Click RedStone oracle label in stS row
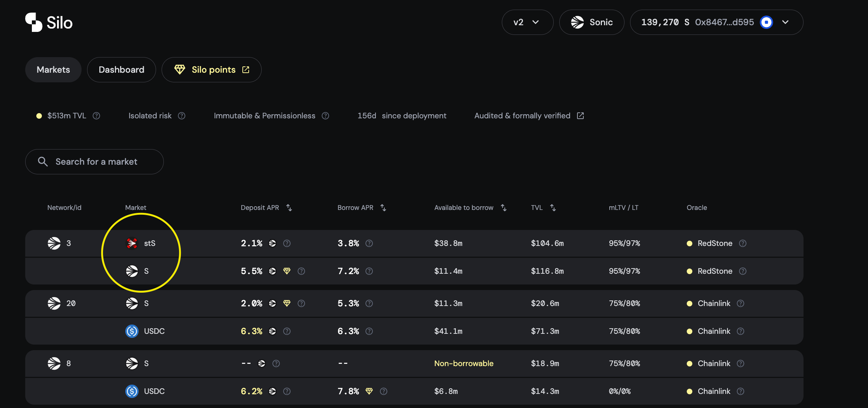 [715, 243]
